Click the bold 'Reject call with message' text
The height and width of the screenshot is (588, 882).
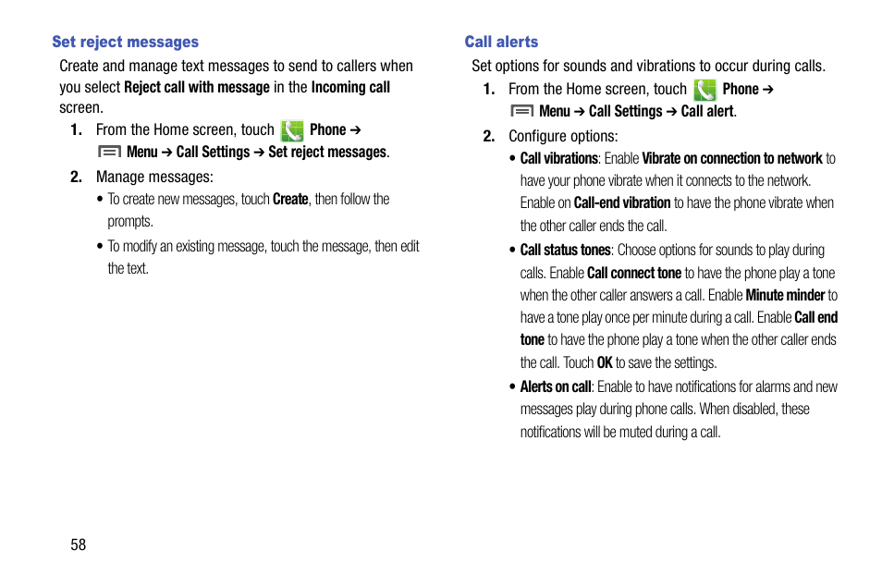coord(197,87)
